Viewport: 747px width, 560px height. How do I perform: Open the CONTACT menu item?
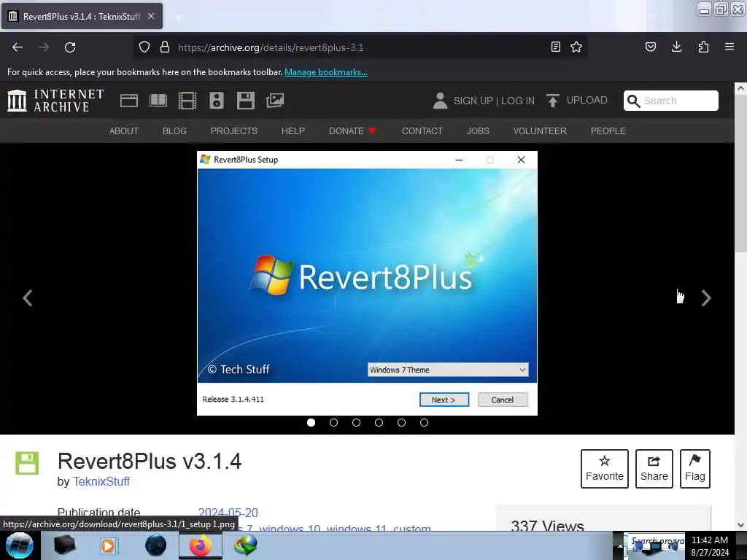(422, 131)
